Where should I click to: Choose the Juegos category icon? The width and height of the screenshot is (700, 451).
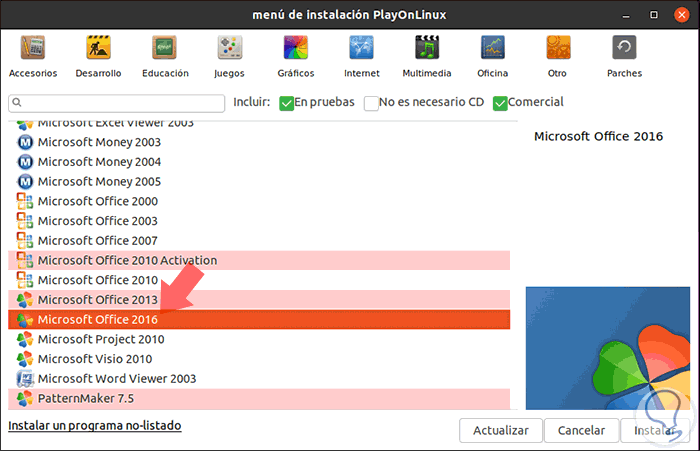pyautogui.click(x=230, y=47)
